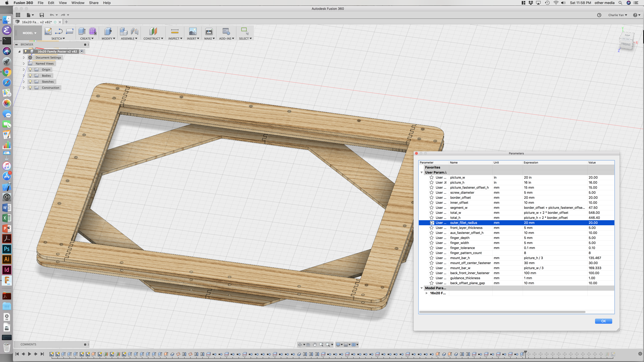The width and height of the screenshot is (644, 362).
Task: Click the Extrude icon in CREATE
Action: [82, 31]
